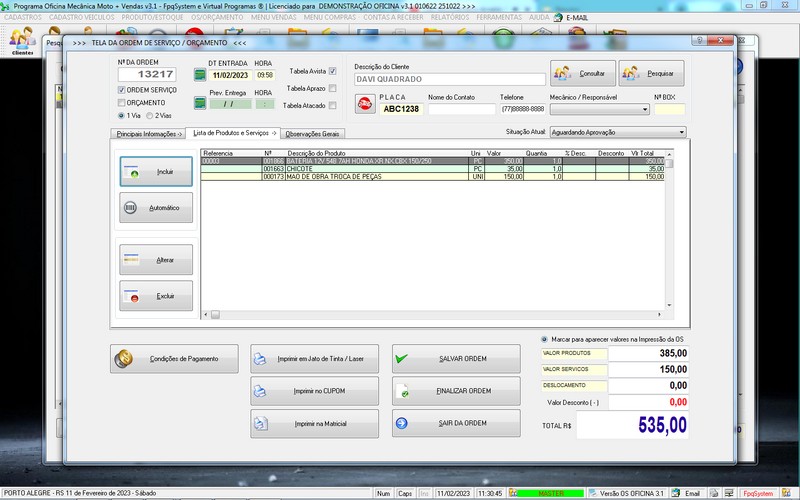Select the 1 Via radio option
800x500 pixels.
[121, 116]
